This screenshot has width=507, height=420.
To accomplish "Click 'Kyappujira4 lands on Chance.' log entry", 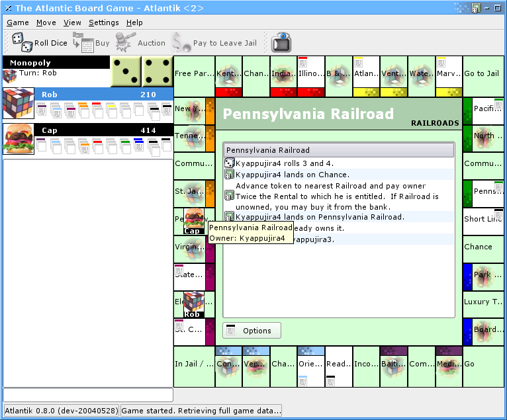I will tap(339, 175).
